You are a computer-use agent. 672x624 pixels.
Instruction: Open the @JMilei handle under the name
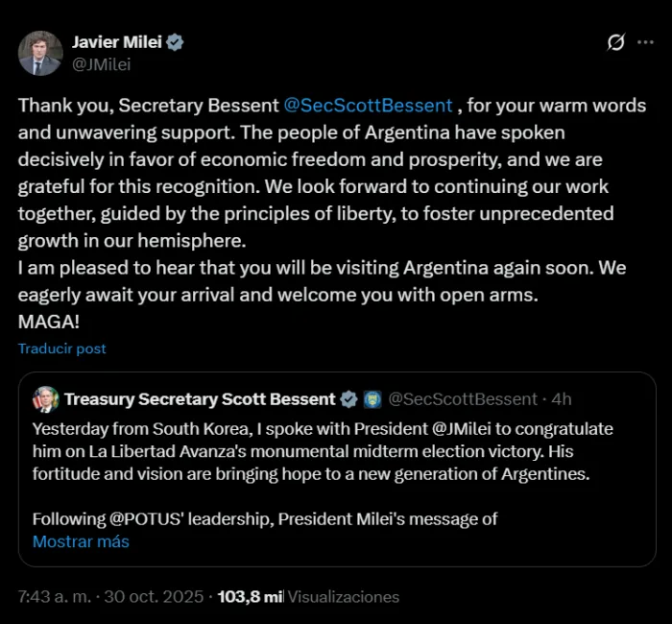pos(102,64)
